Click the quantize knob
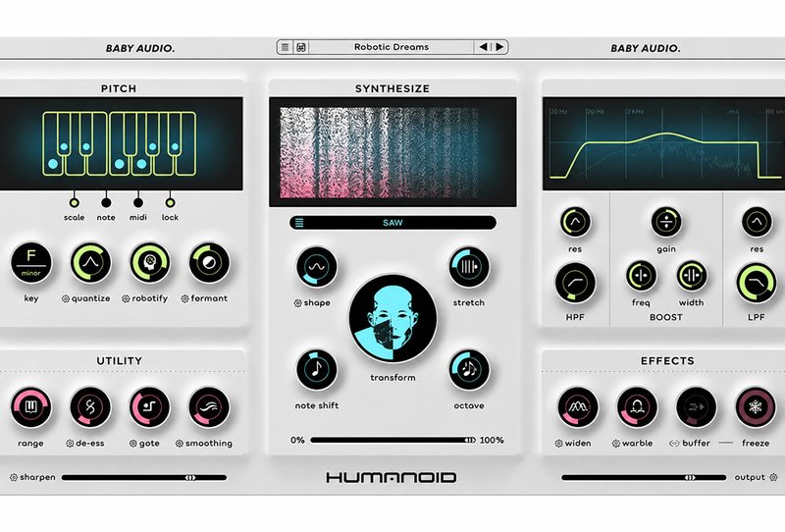Image resolution: width=785 pixels, height=532 pixels. pos(90,263)
